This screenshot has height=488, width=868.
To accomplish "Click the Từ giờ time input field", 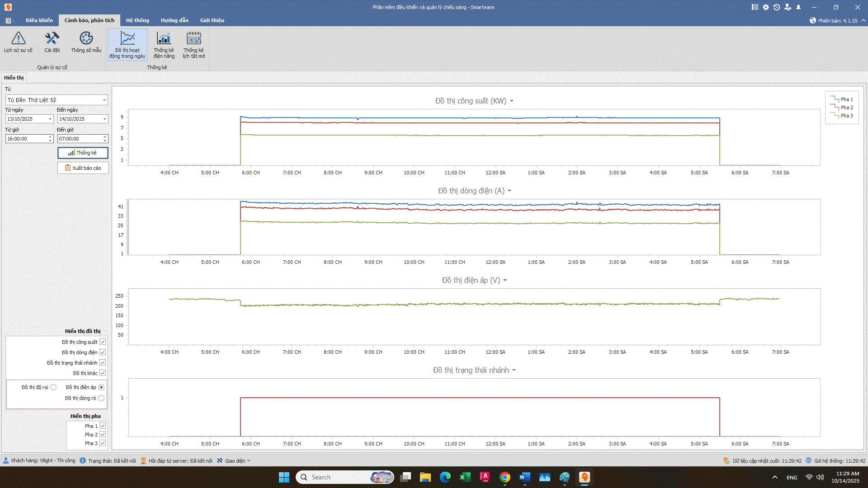I will point(26,139).
